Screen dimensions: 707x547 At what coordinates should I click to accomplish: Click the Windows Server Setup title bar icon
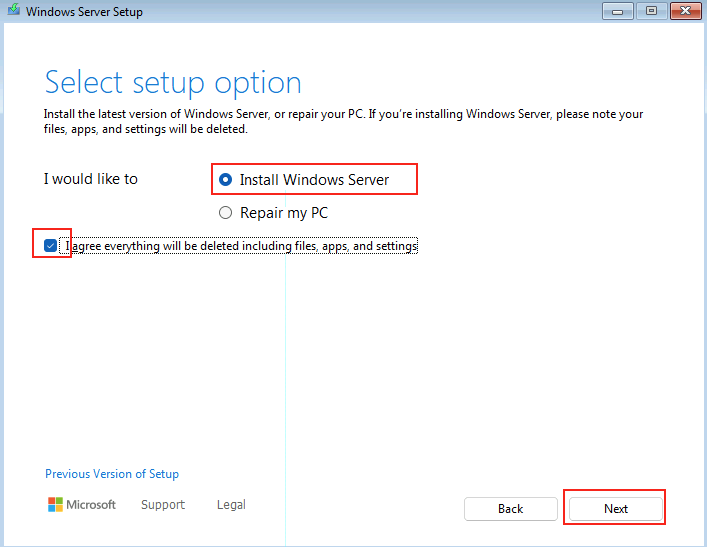coord(14,9)
